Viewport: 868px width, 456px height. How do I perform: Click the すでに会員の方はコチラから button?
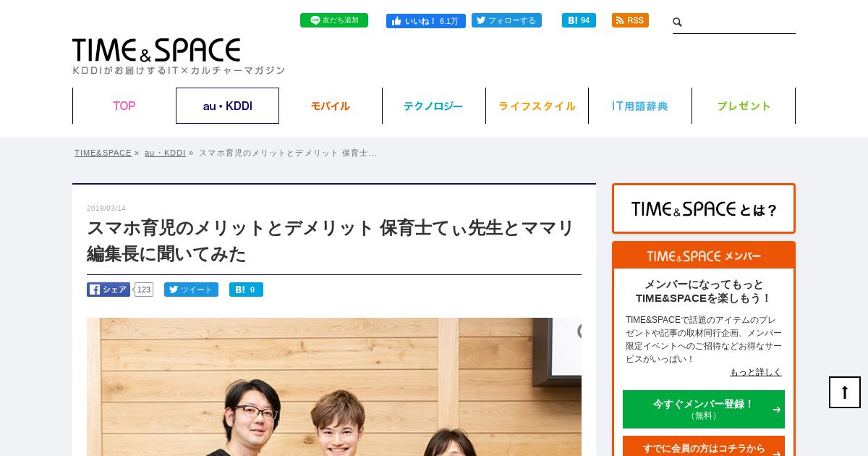click(704, 447)
